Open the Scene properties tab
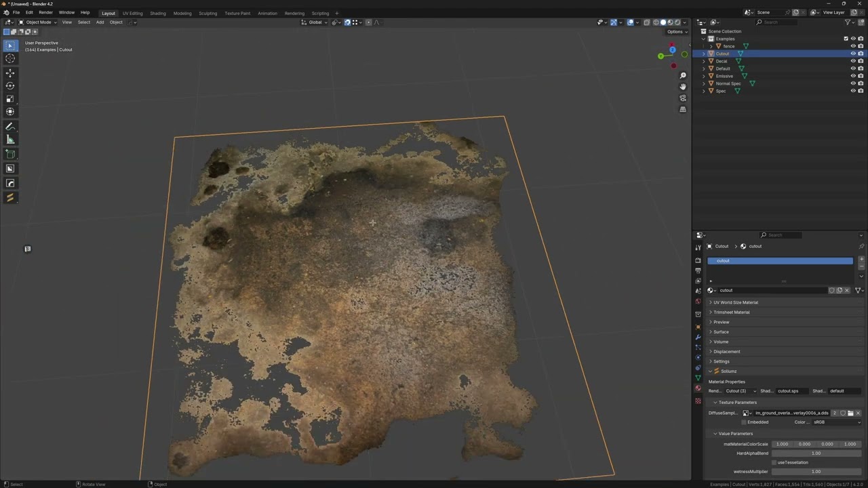The height and width of the screenshot is (488, 868). tap(698, 291)
